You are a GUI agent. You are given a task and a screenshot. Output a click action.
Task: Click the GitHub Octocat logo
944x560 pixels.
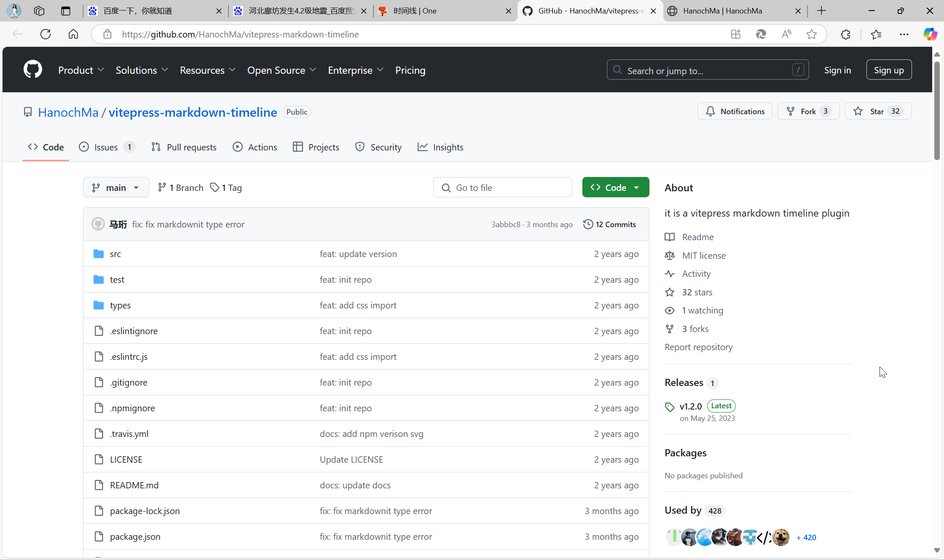coord(33,69)
